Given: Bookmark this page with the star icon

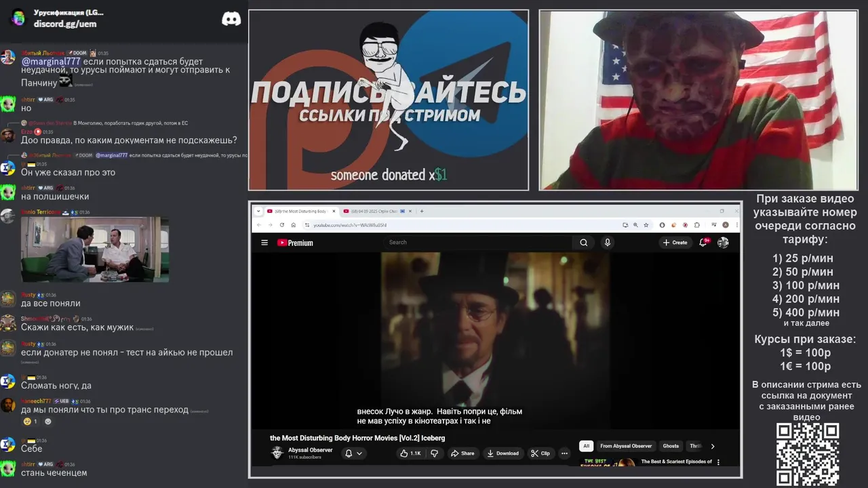Looking at the screenshot, I should click(645, 225).
